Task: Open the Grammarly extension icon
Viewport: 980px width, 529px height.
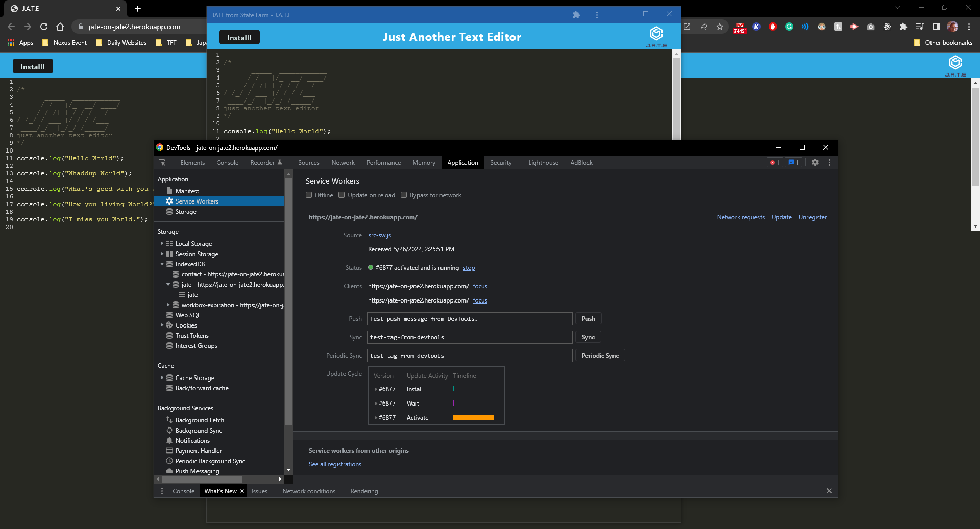Action: (x=789, y=27)
